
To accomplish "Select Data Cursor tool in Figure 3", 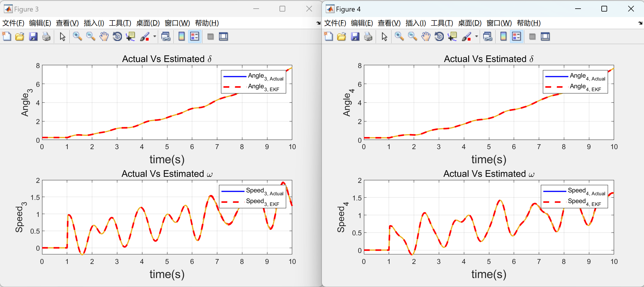I will 131,37.
